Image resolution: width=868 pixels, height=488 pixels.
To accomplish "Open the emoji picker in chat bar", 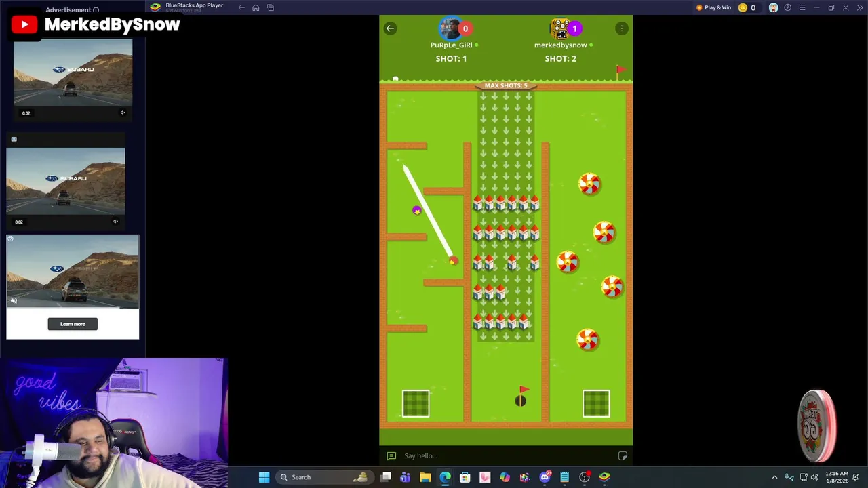I will click(x=622, y=455).
